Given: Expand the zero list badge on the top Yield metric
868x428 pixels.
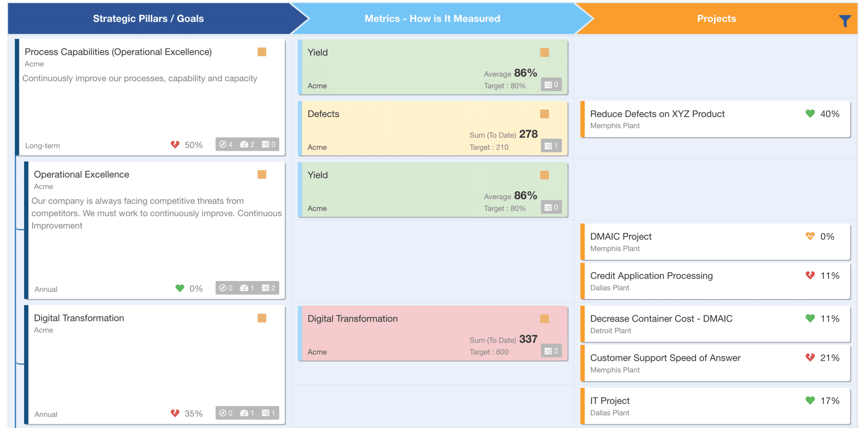Looking at the screenshot, I should tap(551, 84).
